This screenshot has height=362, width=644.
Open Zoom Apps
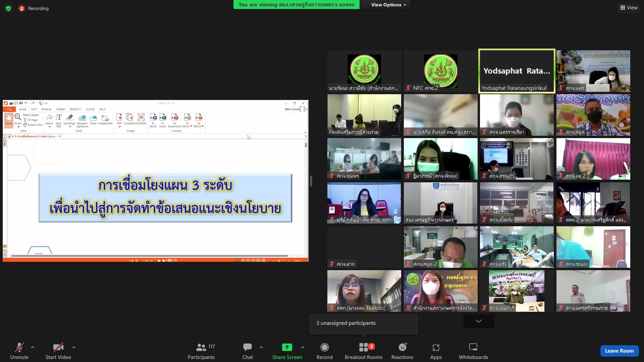pyautogui.click(x=436, y=351)
